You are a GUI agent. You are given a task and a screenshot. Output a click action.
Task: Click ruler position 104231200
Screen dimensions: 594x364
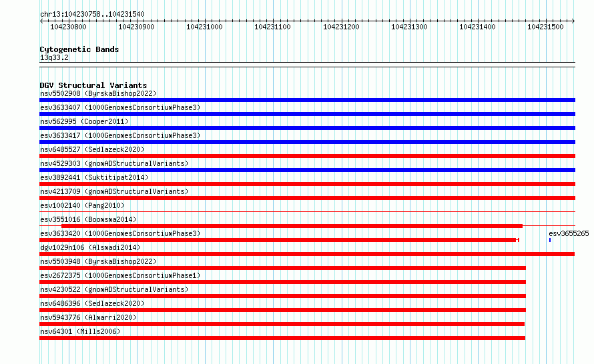[x=341, y=27]
